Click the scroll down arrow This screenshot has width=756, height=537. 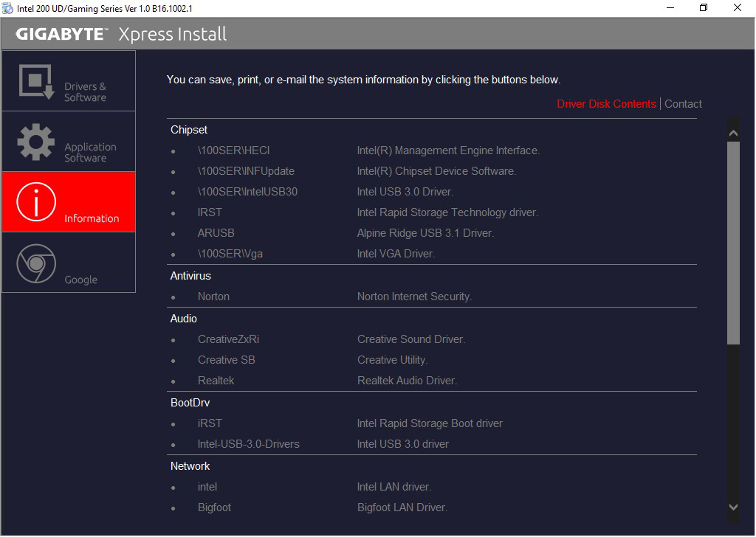pyautogui.click(x=733, y=507)
